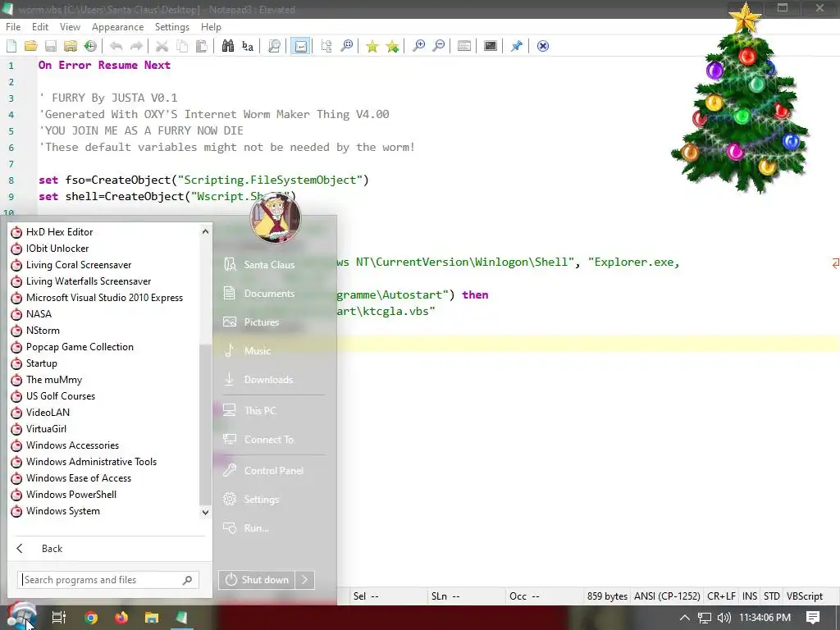
Task: Create a new document in Notepad3 toolbar
Action: tap(11, 46)
